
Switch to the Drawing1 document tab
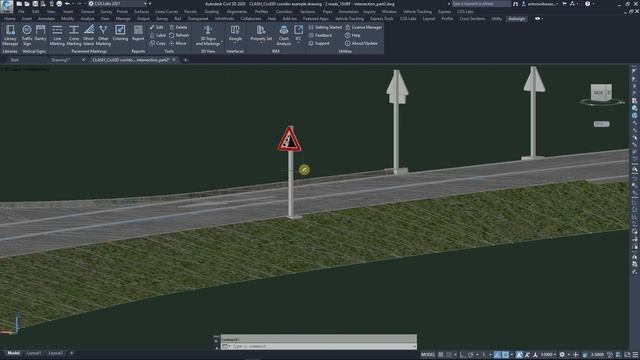(60, 60)
